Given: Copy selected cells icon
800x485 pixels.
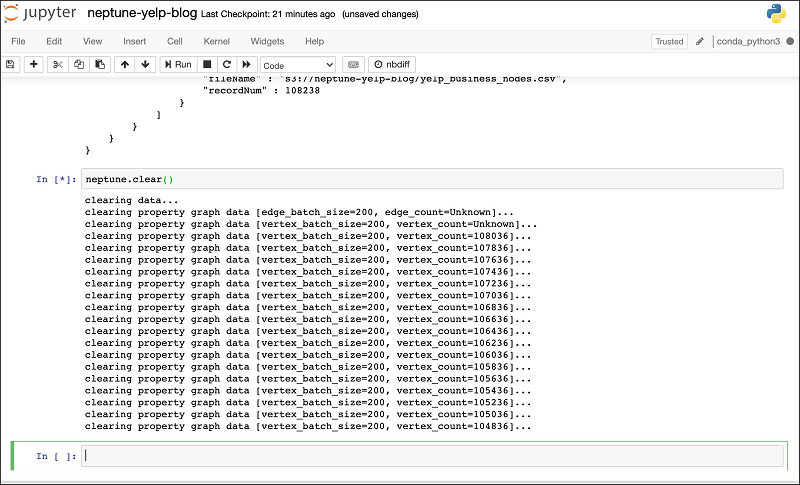Looking at the screenshot, I should click(79, 64).
